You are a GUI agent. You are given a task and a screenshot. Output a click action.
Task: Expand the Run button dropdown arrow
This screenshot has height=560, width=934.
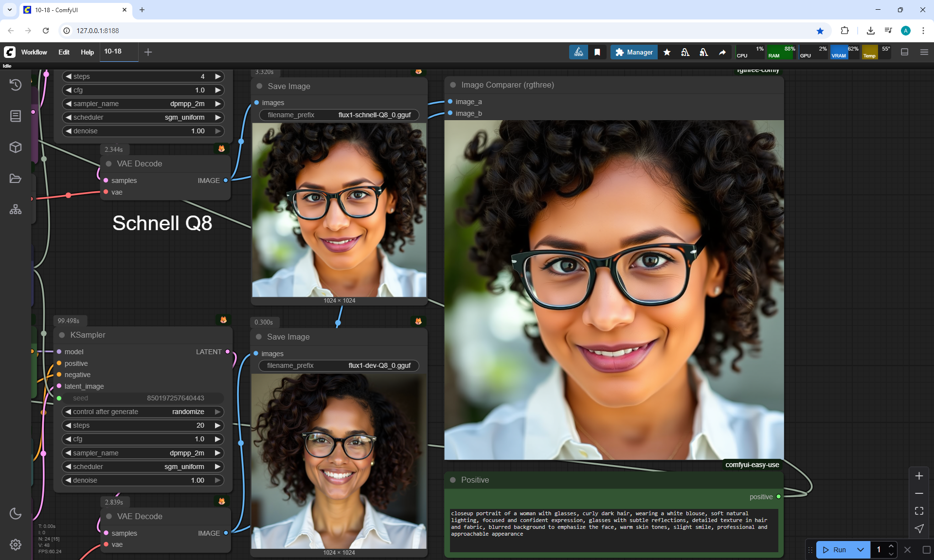point(860,550)
